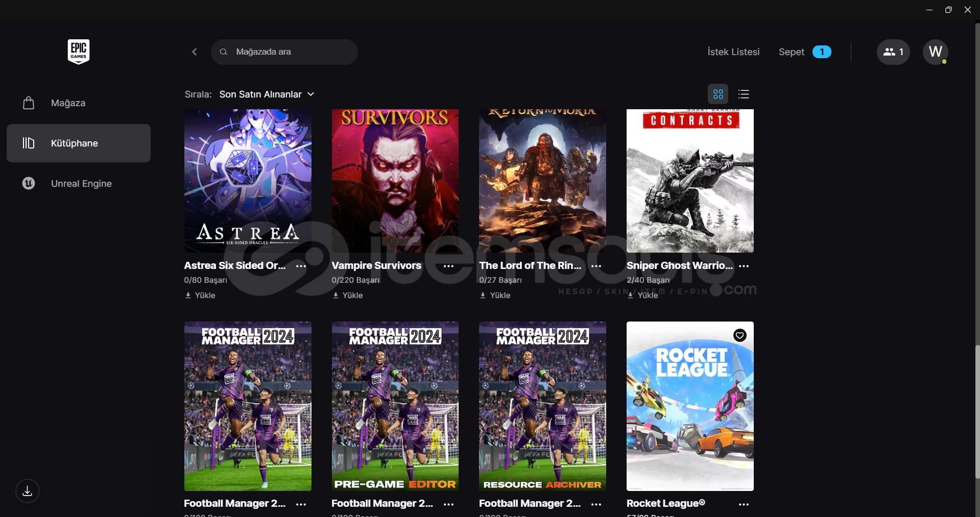The height and width of the screenshot is (517, 980).
Task: Expand the Son Satın Alınanlar sort dropdown
Action: 267,94
